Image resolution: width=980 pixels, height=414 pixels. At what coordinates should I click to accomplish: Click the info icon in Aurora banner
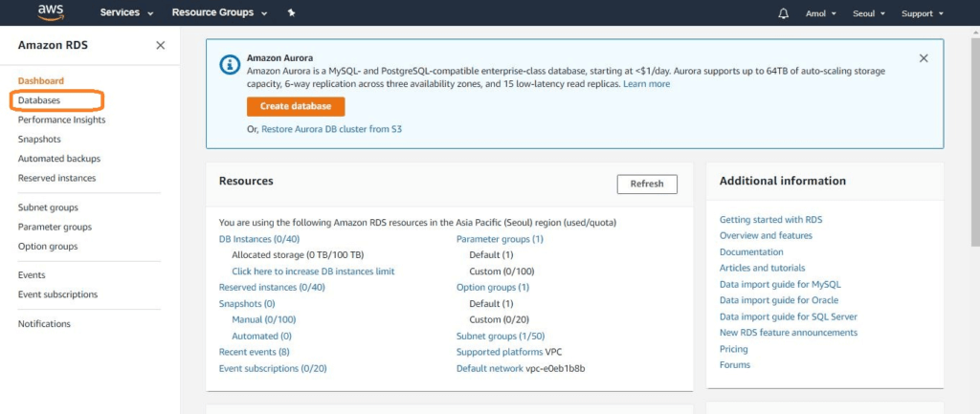230,64
